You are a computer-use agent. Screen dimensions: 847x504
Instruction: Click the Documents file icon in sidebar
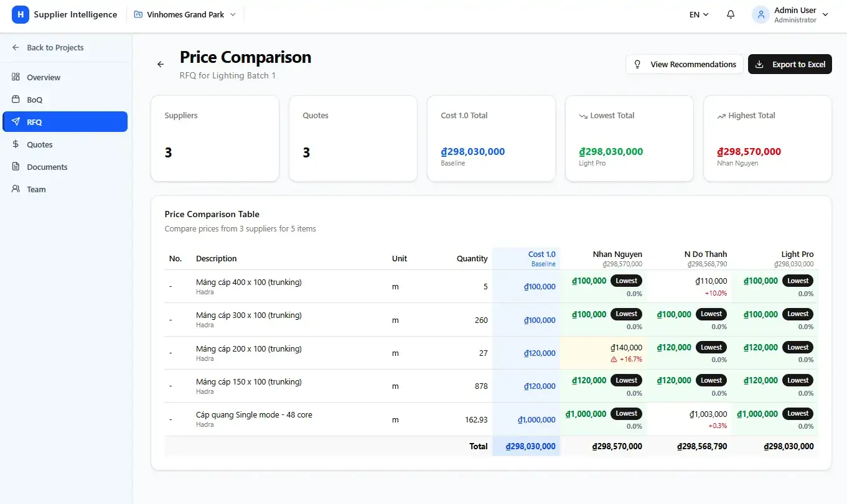(16, 167)
